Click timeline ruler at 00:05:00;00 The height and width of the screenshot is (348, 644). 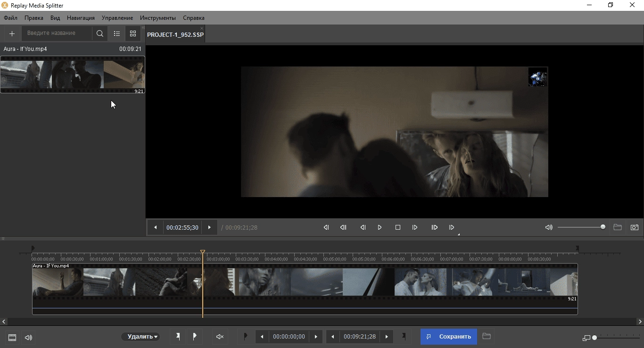335,259
